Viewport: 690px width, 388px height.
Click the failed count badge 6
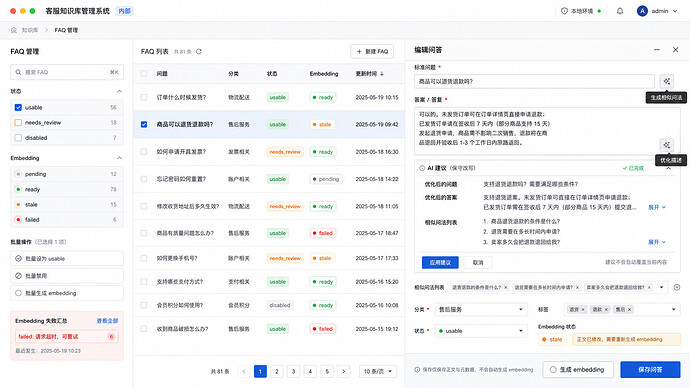coord(111,337)
